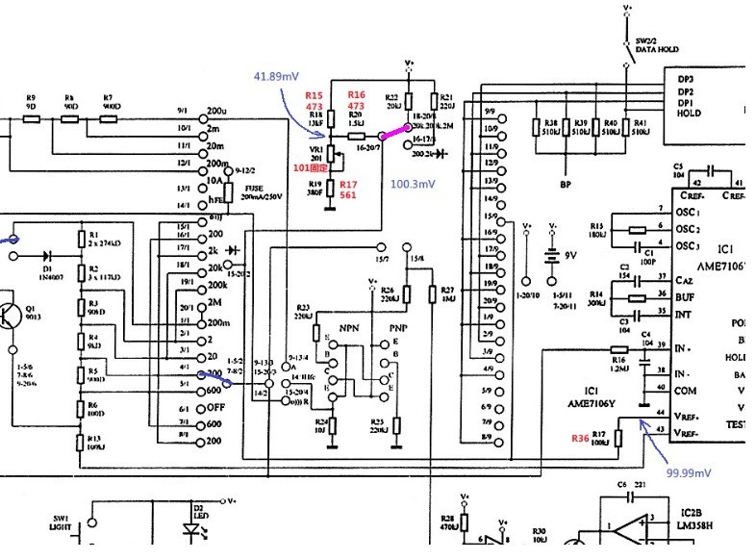Click the Q1 9013 transistor symbol

click(11, 319)
